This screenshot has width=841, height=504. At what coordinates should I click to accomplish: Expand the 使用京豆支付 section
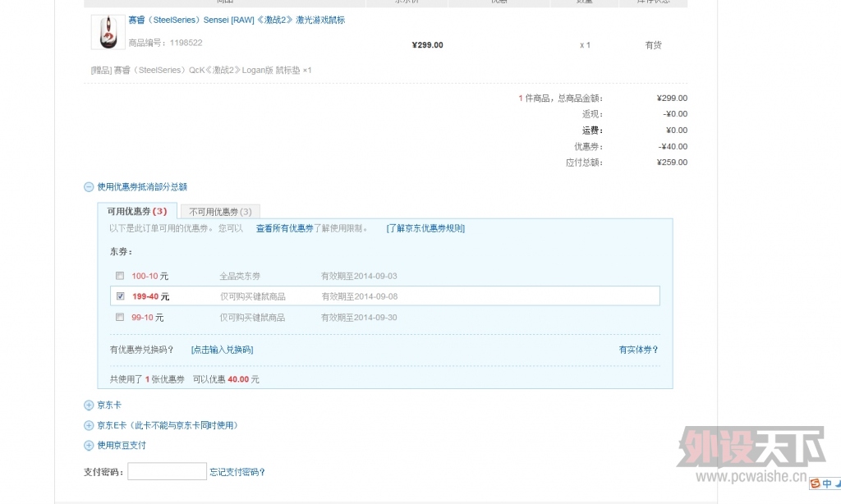tap(89, 446)
